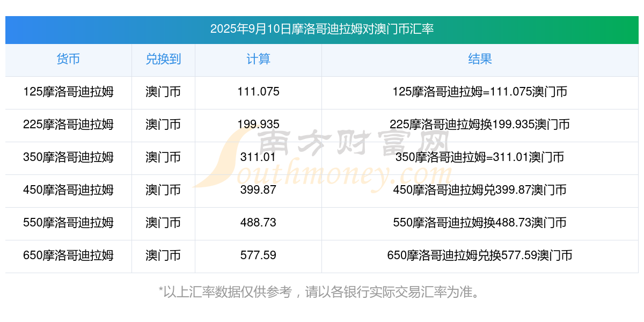
Task: Click the 货币 column header
Action: click(68, 59)
